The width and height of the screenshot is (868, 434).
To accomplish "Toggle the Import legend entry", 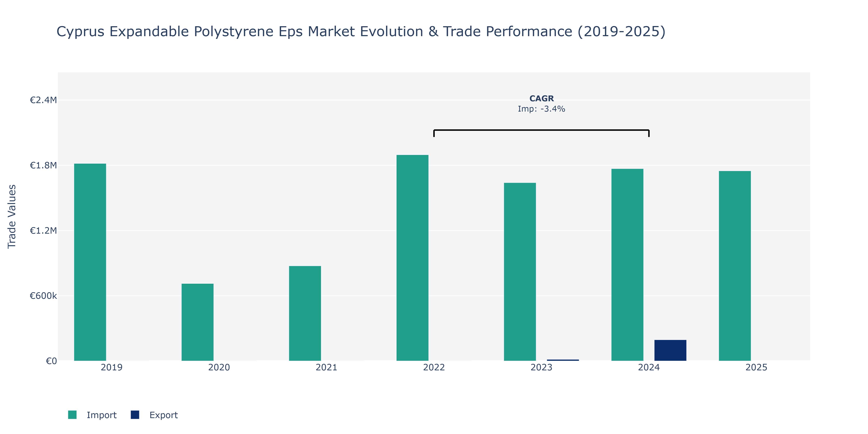I will point(92,415).
